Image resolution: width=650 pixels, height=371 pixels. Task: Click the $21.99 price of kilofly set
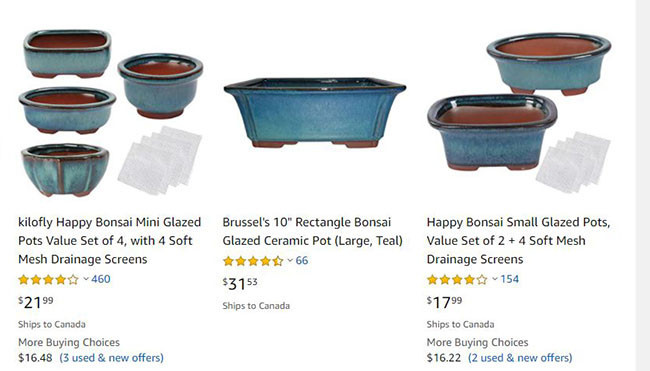(36, 302)
